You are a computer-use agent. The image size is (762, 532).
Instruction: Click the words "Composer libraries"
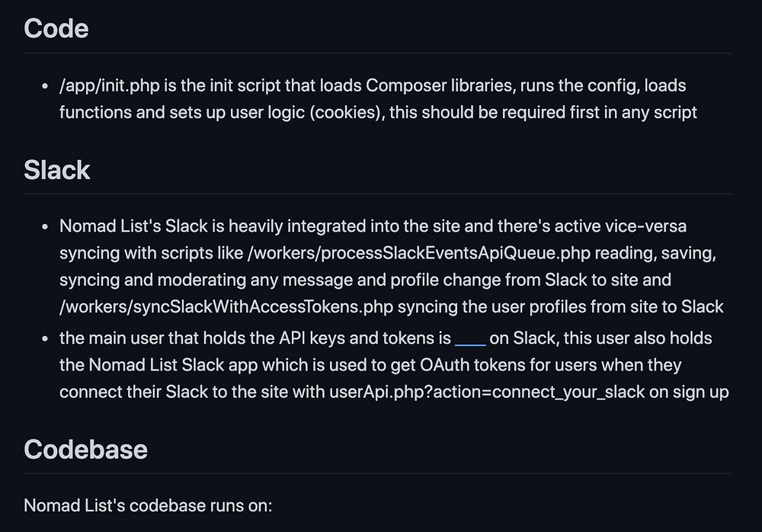pyautogui.click(x=431, y=85)
